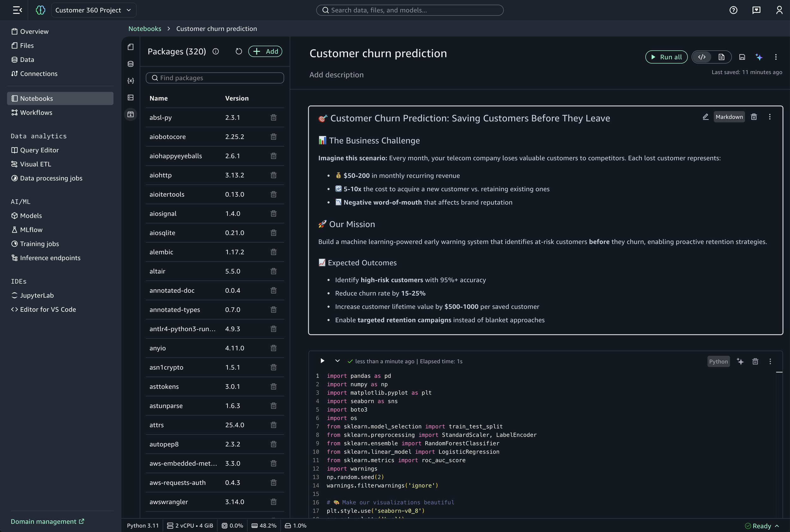Viewport: 790px width, 532px height.
Task: Click the Find packages search field
Action: point(215,78)
